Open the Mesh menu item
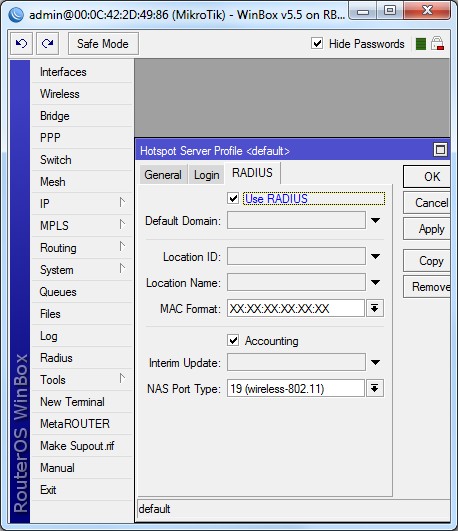 (82, 182)
